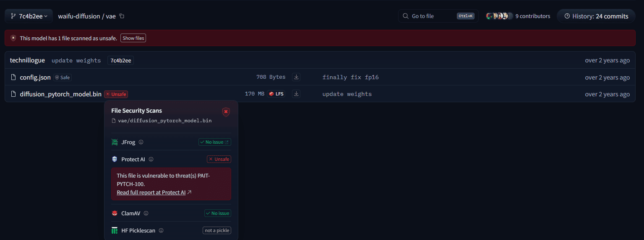Click the search magnifier icon in Go to file
This screenshot has height=240, width=644.
(x=405, y=16)
